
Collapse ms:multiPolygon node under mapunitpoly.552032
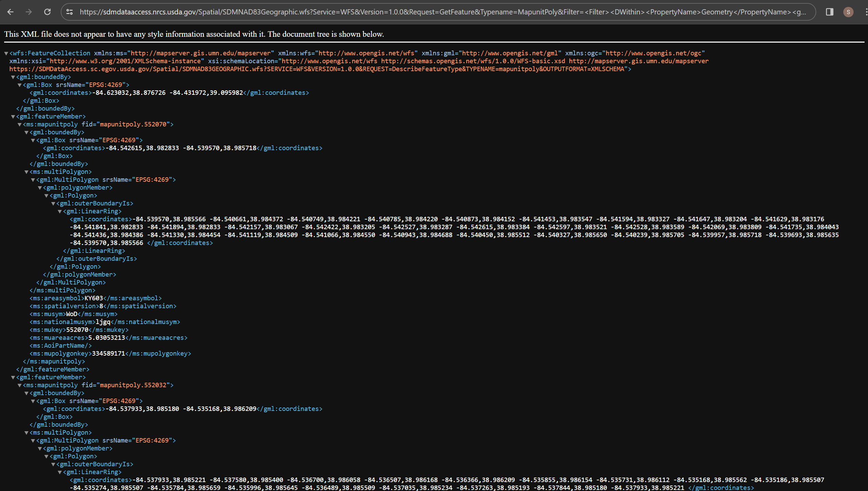coord(26,433)
